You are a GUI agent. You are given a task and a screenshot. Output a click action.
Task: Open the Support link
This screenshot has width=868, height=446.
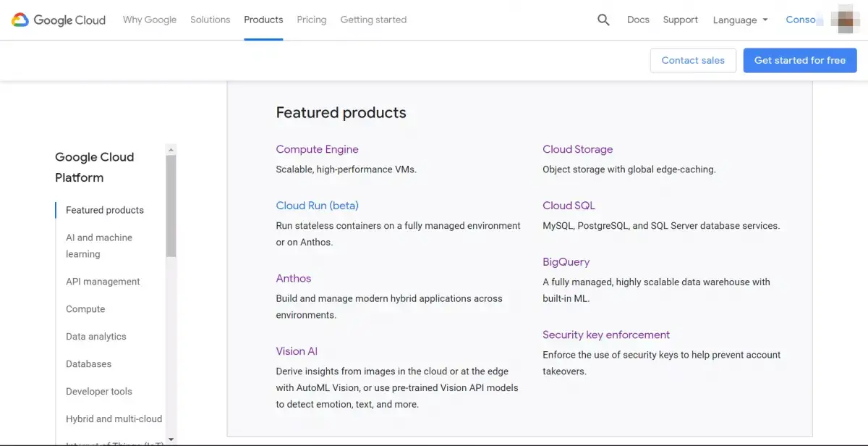click(681, 20)
